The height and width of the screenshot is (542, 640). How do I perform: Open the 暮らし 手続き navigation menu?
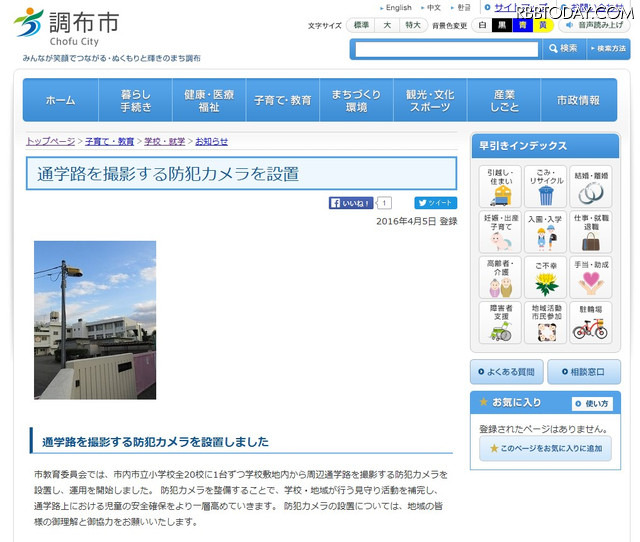[135, 100]
